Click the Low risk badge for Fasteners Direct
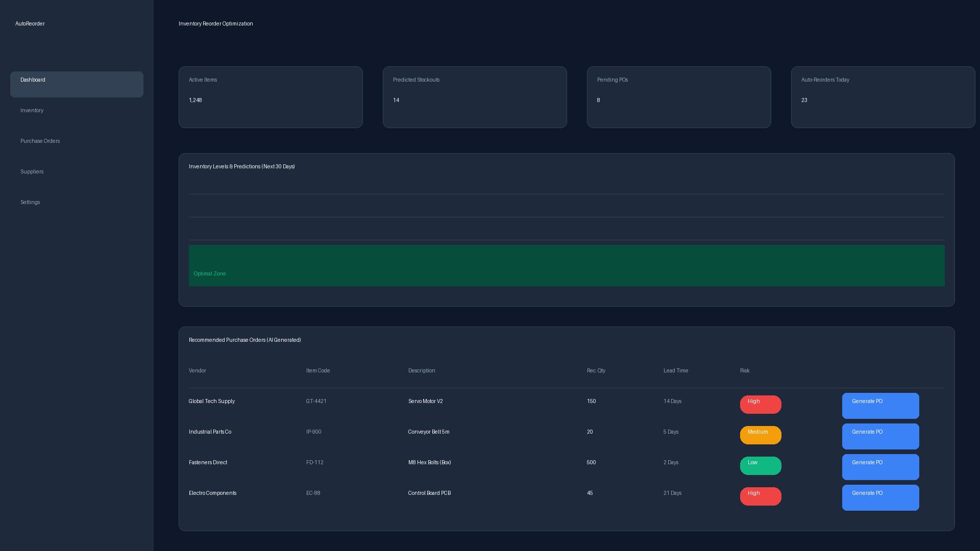 coord(760,465)
